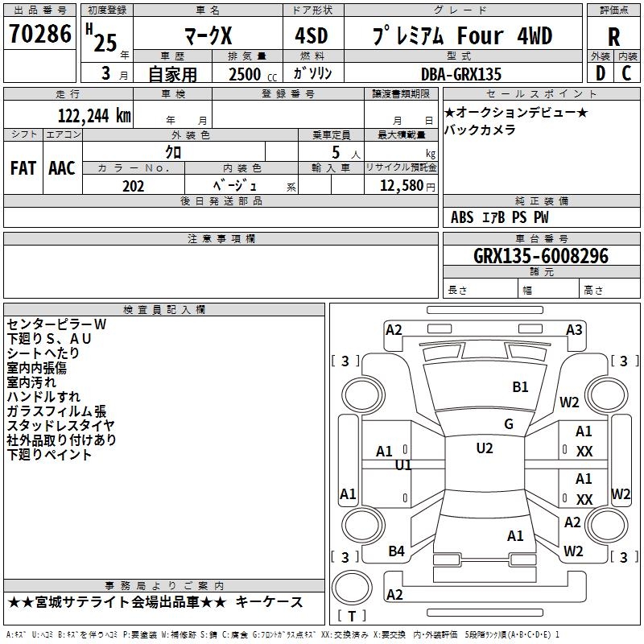This screenshot has width=644, height=644.
Task: Click the color number 202 cell
Action: pyautogui.click(x=133, y=186)
